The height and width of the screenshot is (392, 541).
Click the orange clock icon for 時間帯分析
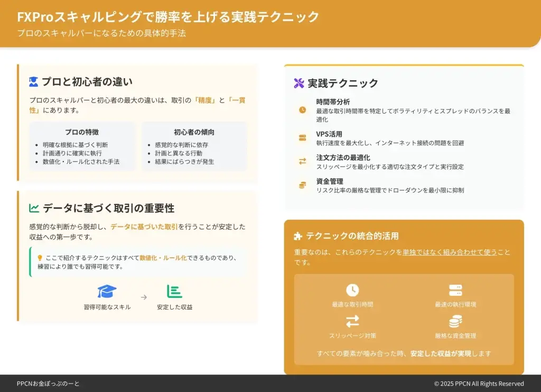coord(302,110)
